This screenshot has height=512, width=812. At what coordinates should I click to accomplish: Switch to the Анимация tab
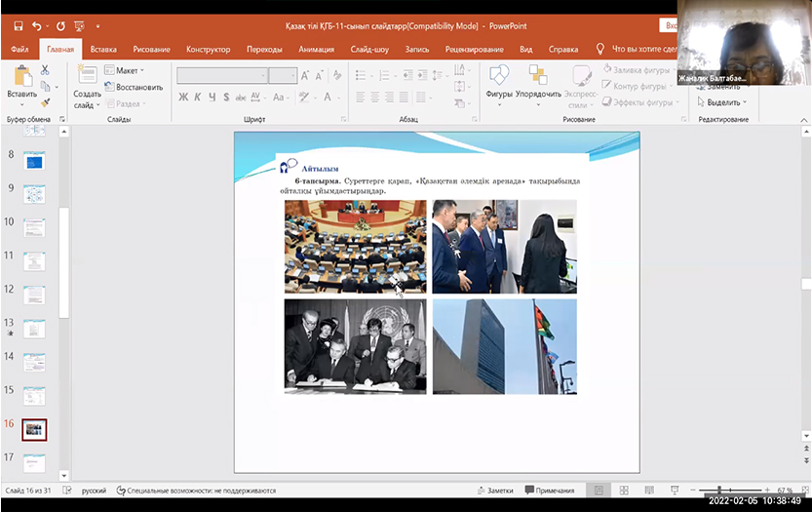pos(316,49)
